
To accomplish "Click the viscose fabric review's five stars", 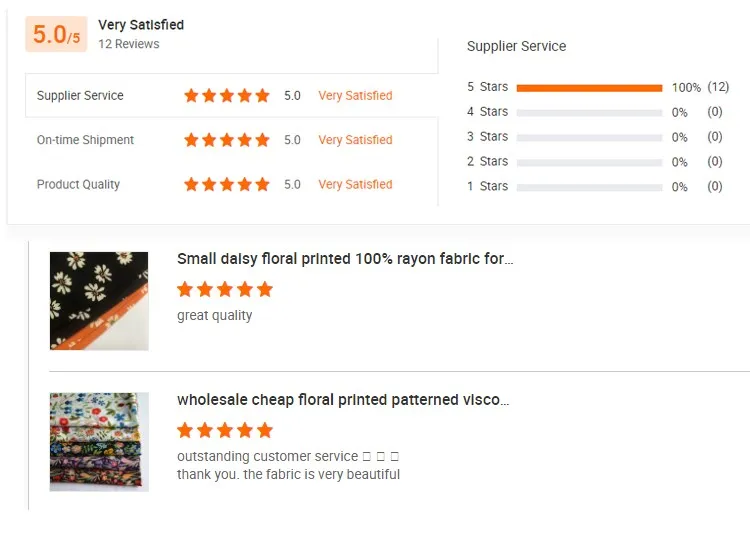I will click(x=224, y=431).
